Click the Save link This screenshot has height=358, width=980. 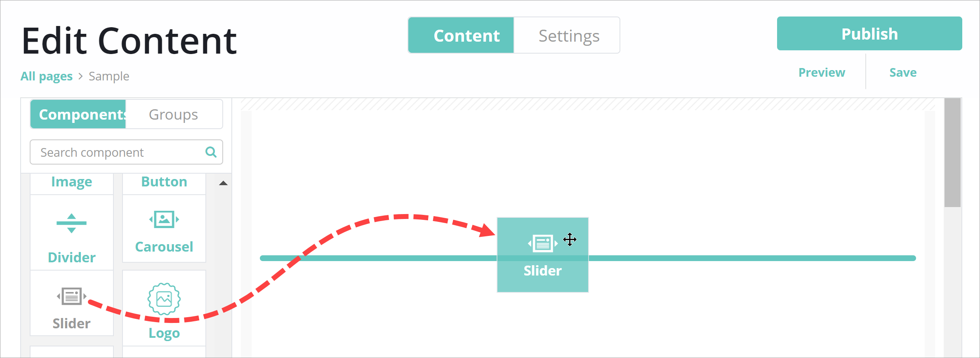click(903, 73)
